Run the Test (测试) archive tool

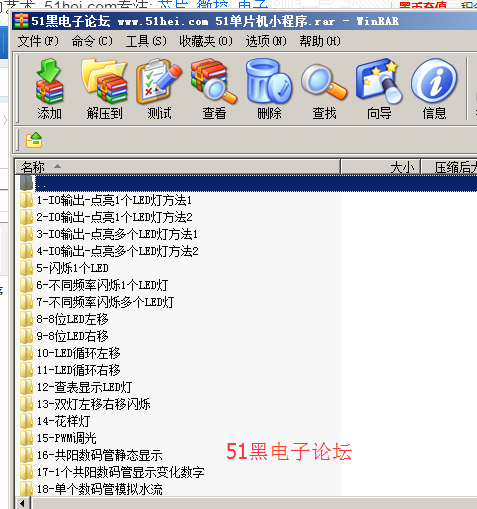click(159, 89)
